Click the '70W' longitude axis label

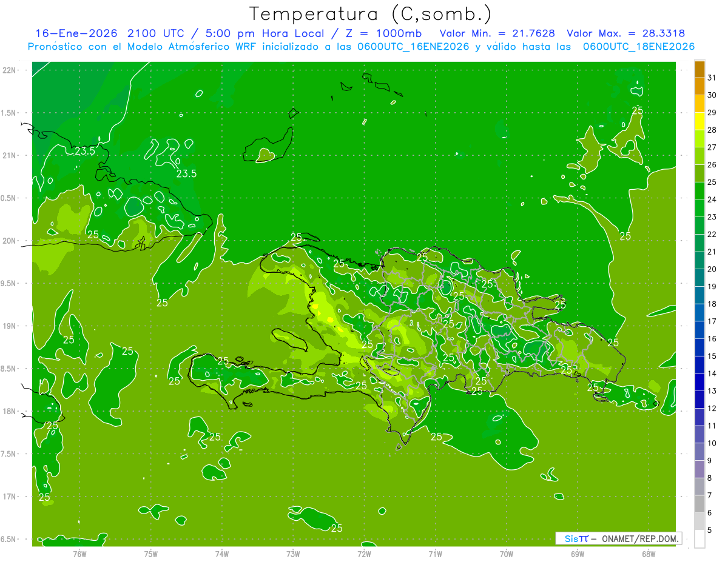[x=507, y=554]
